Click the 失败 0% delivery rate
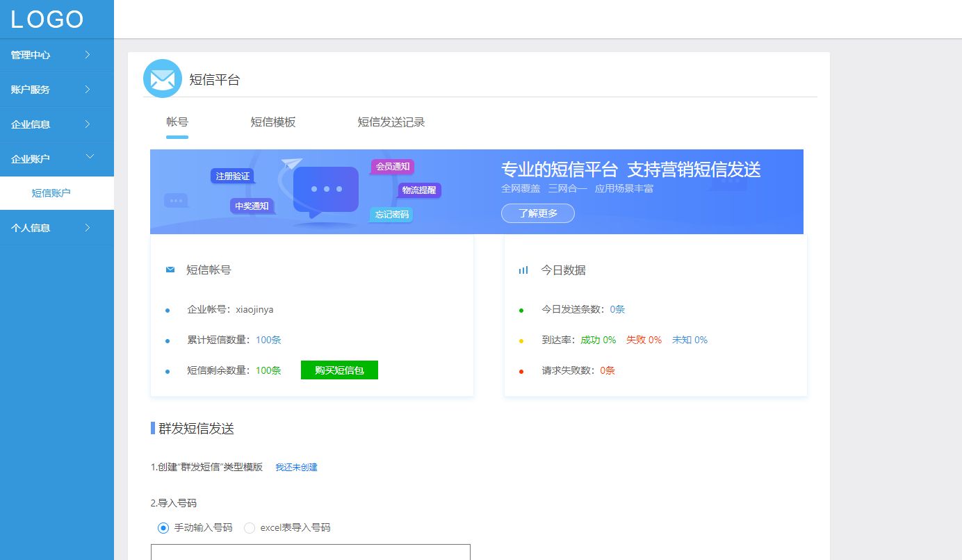Screen dimensions: 962x560 click(x=644, y=340)
